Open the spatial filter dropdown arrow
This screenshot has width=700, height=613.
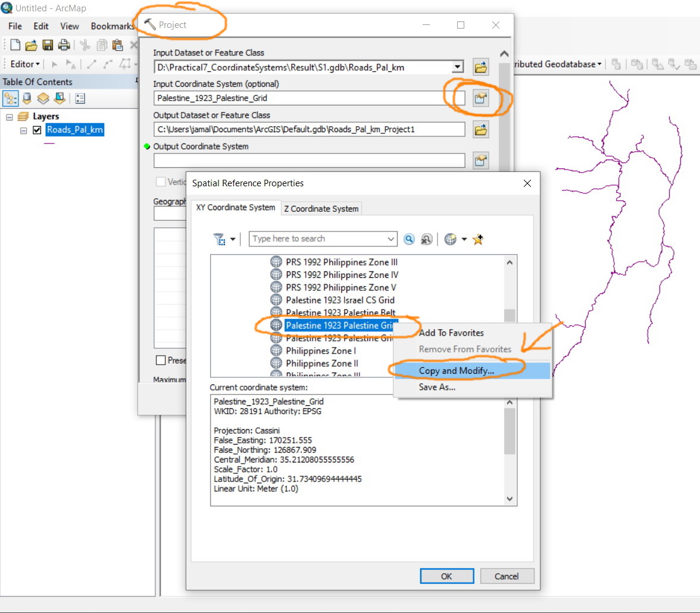coord(233,239)
